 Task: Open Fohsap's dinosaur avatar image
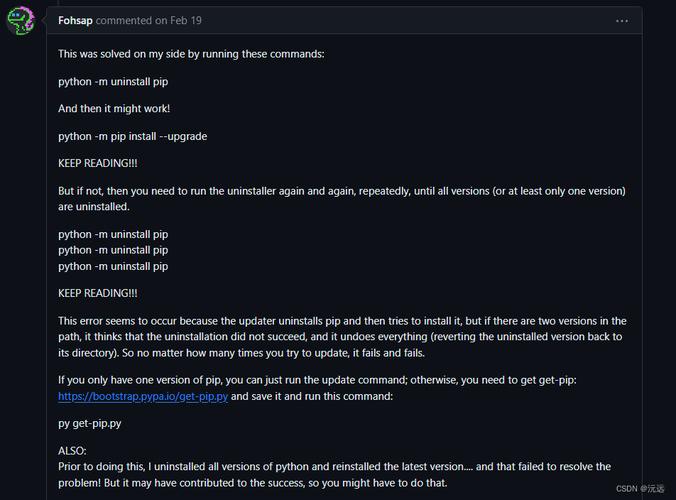tap(20, 20)
